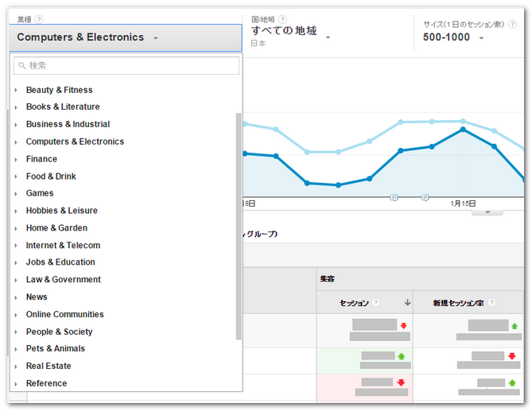Expand the Beauty & Fitness category arrow
Viewport: 532px width, 411px height.
click(x=16, y=91)
